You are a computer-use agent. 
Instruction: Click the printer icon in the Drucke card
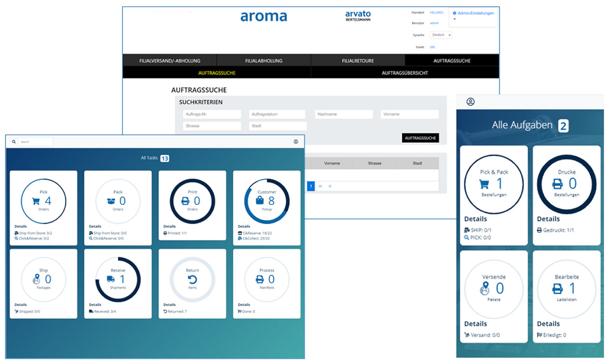(x=557, y=184)
